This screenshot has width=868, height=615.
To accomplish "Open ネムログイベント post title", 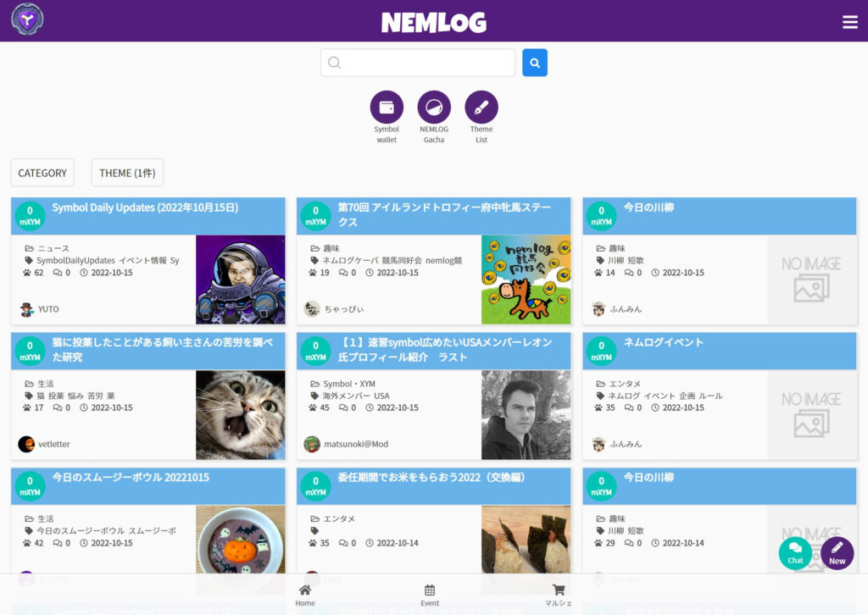I will tap(663, 342).
